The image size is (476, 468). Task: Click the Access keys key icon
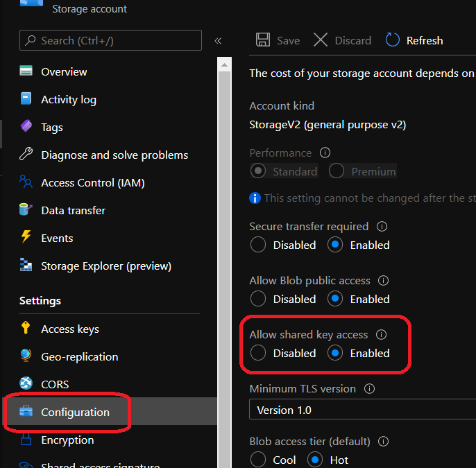26,329
